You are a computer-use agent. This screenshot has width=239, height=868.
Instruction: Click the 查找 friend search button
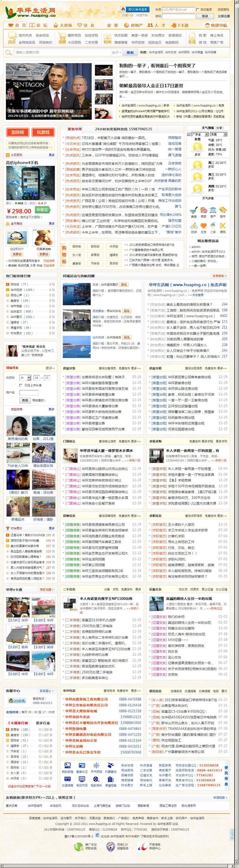click(x=25, y=400)
